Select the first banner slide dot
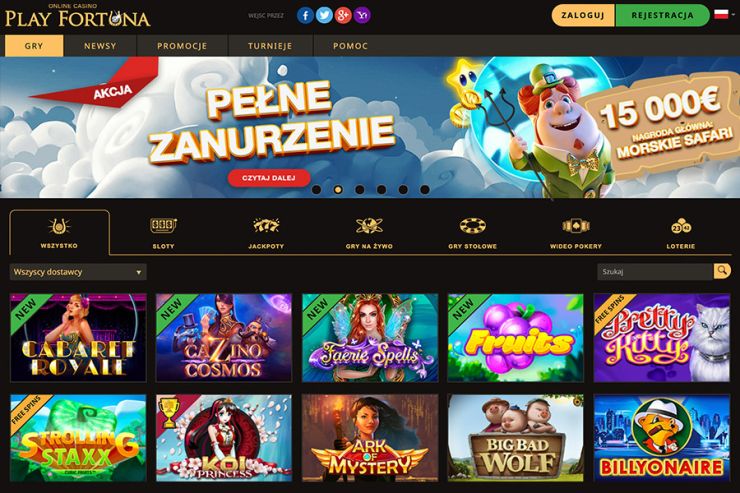 [317, 190]
